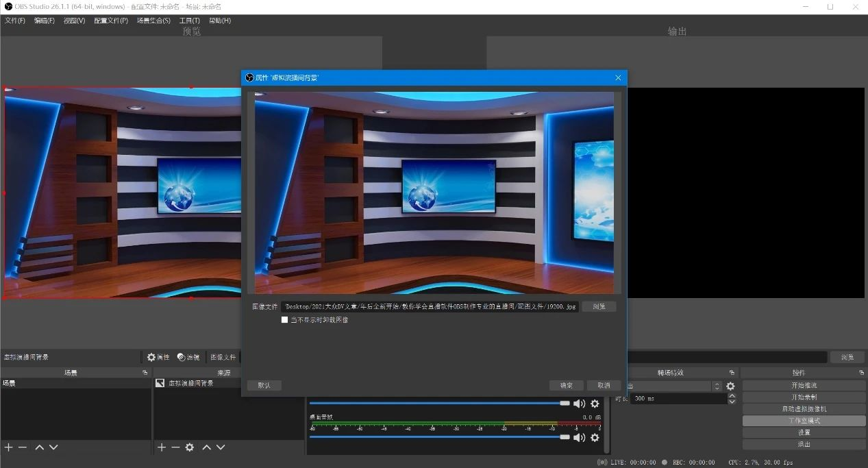Adjust the upper audio channel volume slider
Image resolution: width=868 pixels, height=468 pixels.
(x=440, y=404)
